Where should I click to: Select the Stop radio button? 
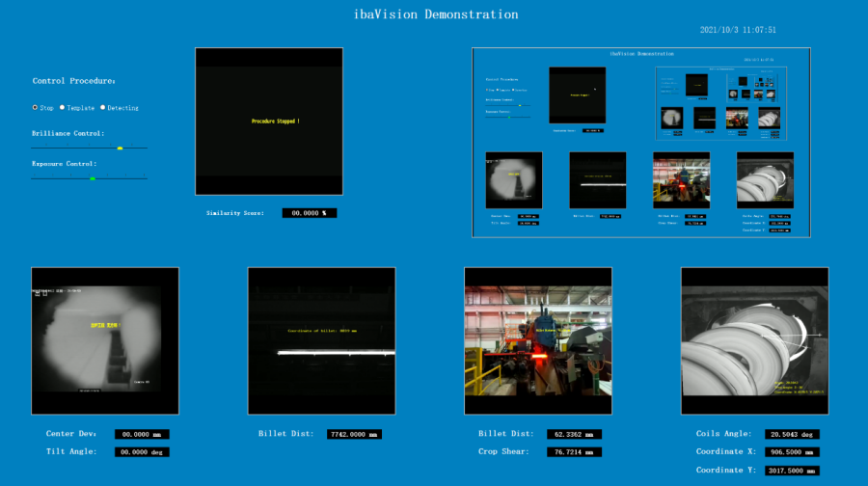36,108
